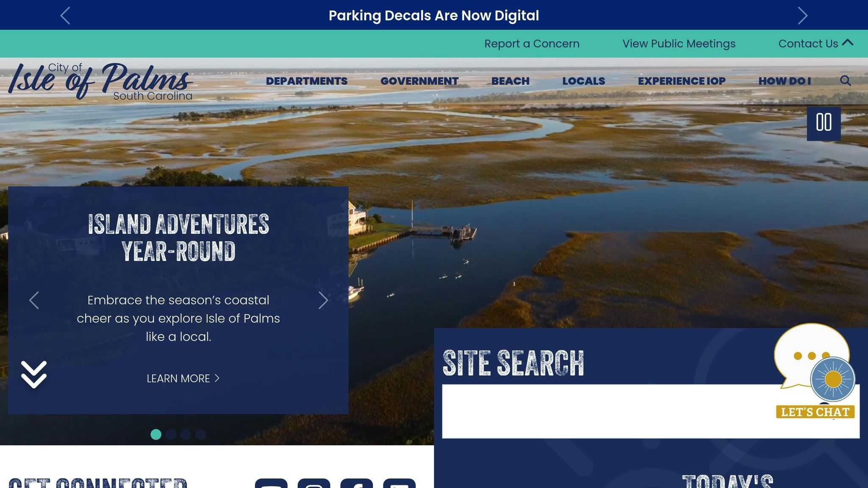This screenshot has width=868, height=488.
Task: Open the search magnifier icon in navigation
Action: click(x=845, y=80)
